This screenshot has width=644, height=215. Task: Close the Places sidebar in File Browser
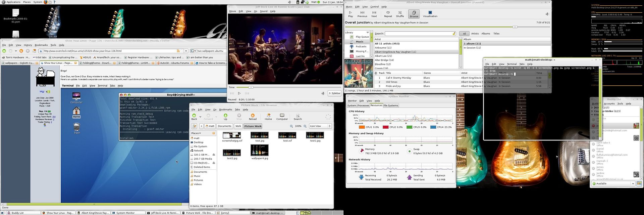213,133
